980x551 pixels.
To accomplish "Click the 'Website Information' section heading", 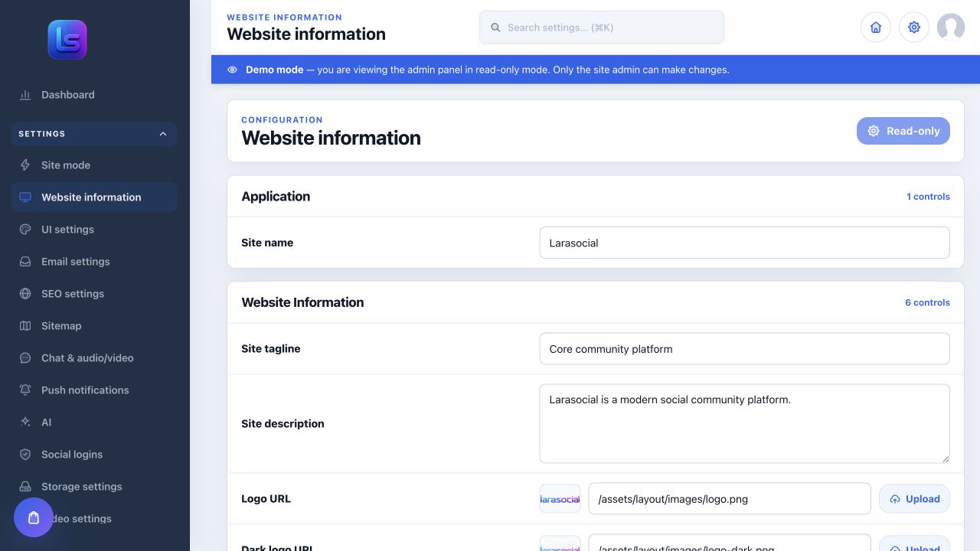I will [x=302, y=302].
